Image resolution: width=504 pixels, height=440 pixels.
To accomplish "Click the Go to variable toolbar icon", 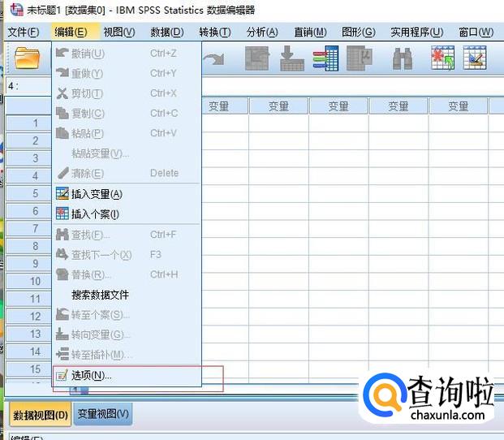I will click(x=292, y=58).
